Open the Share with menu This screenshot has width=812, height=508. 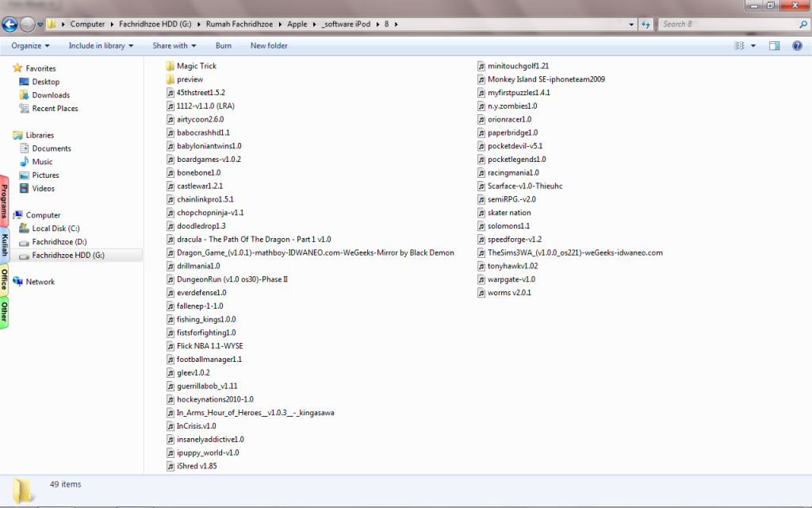[x=174, y=45]
